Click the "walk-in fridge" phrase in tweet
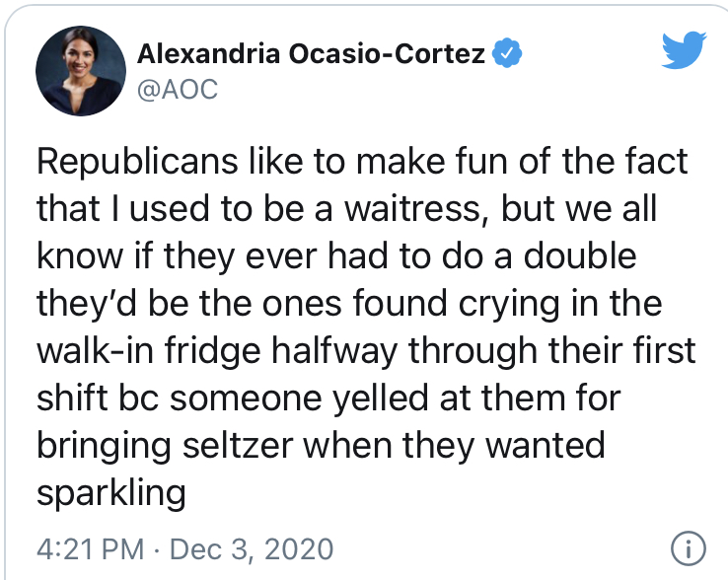This screenshot has width=728, height=580. [x=149, y=350]
